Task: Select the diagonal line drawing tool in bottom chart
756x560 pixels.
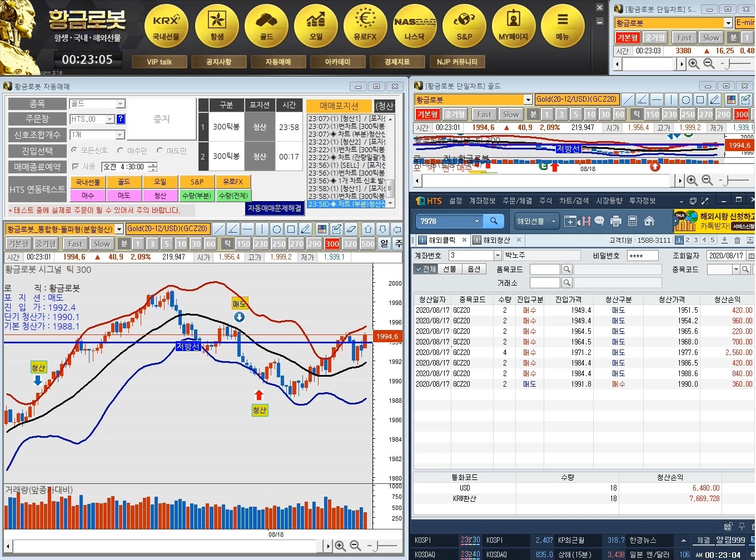Action: pyautogui.click(x=219, y=229)
